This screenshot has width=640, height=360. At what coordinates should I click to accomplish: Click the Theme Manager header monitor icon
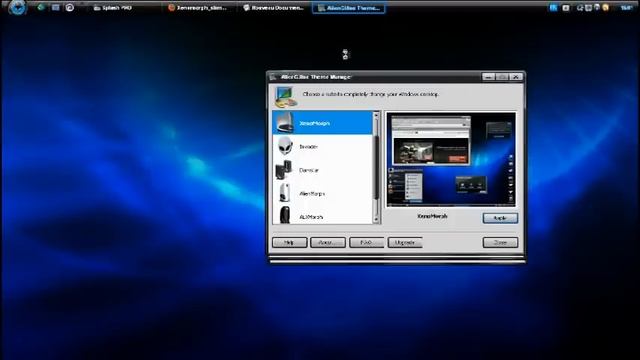(x=285, y=97)
